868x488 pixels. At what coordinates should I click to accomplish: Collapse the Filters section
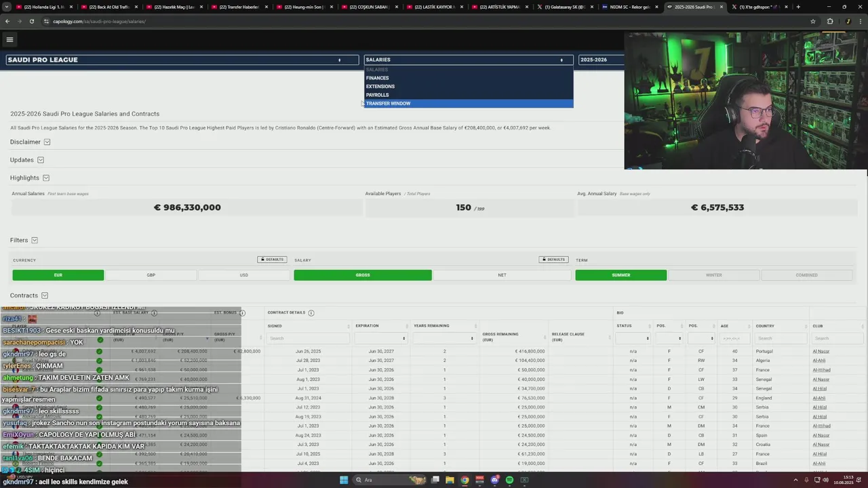pyautogui.click(x=35, y=240)
